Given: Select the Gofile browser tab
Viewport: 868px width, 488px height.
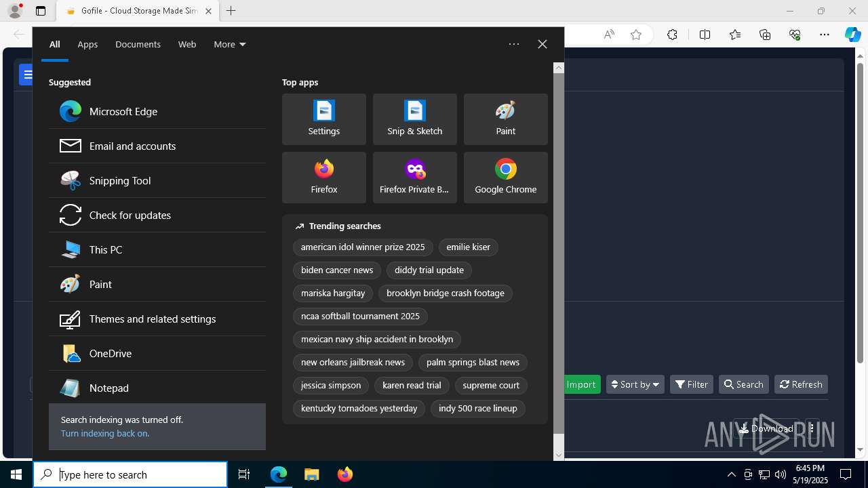Looking at the screenshot, I should [138, 11].
